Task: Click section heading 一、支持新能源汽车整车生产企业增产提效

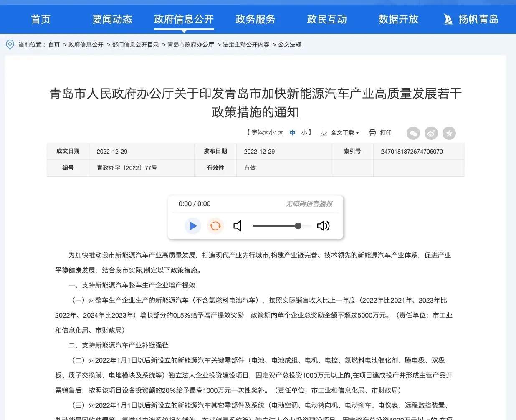Action: coord(132,285)
